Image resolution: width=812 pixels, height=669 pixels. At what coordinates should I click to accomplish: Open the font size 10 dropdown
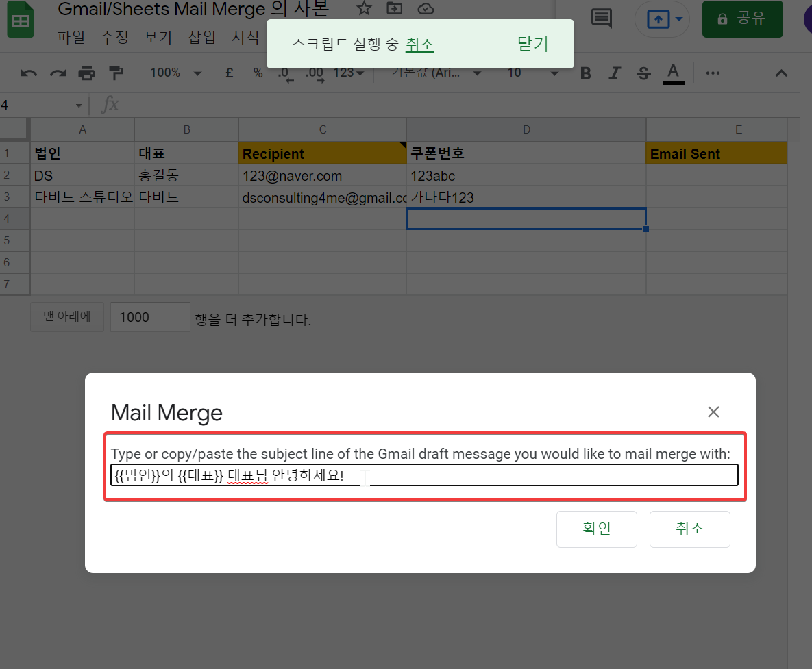point(532,73)
